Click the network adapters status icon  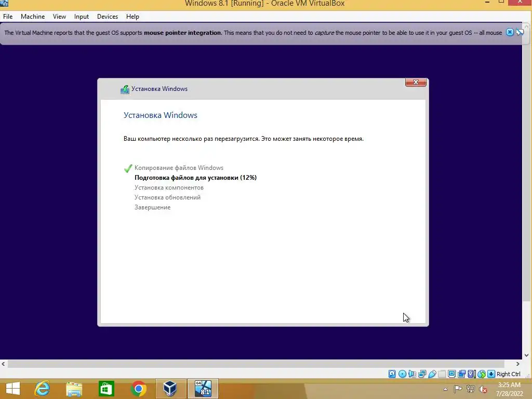(x=422, y=374)
